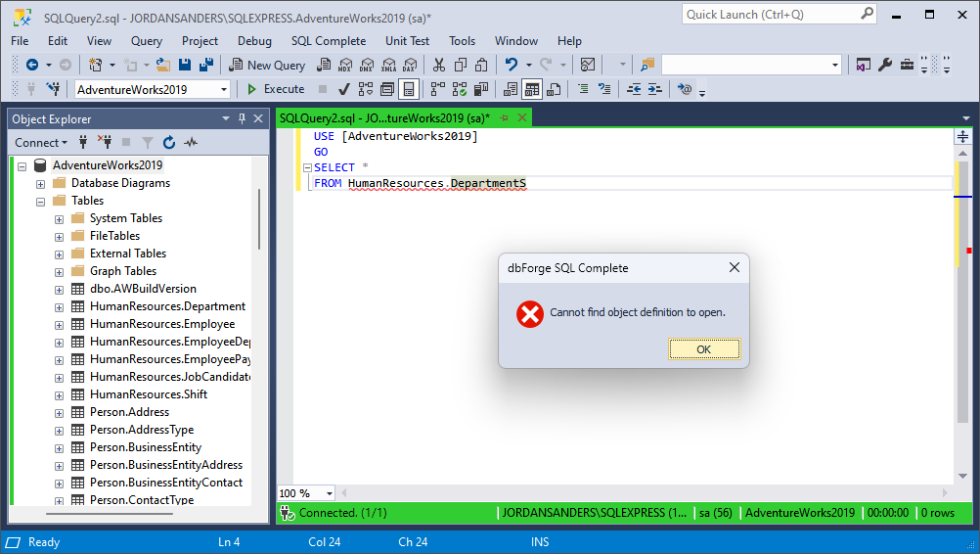The image size is (980, 554).
Task: Open Properties Window wrench icon
Action: [885, 65]
